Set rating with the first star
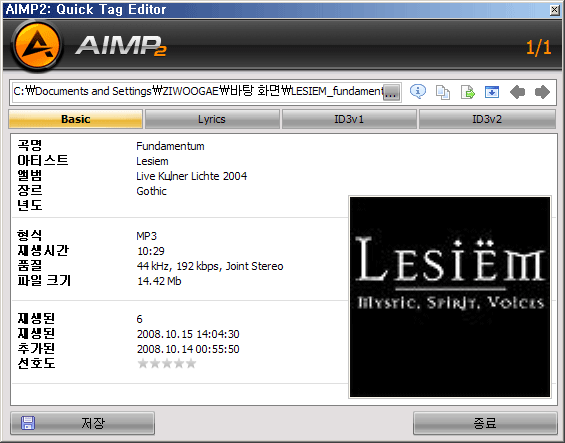 click(143, 363)
